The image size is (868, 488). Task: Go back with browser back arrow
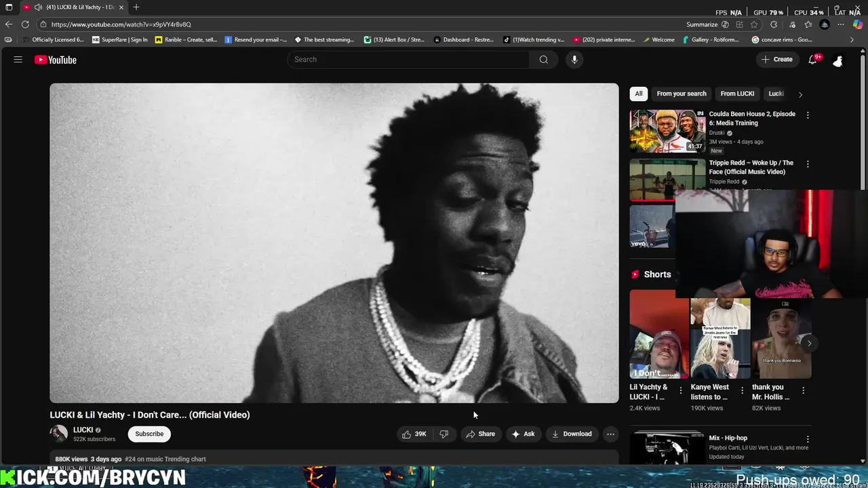[9, 24]
